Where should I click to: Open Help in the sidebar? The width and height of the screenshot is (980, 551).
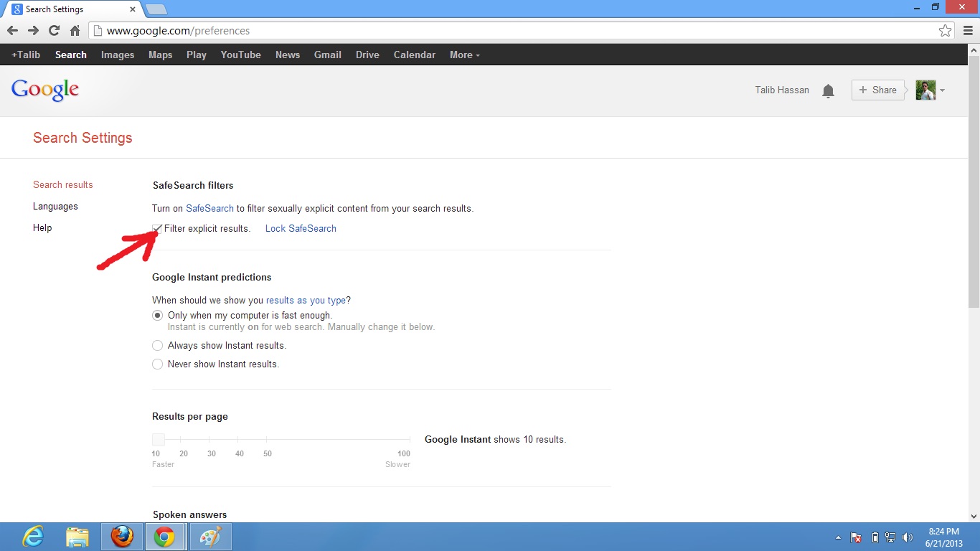pos(42,227)
